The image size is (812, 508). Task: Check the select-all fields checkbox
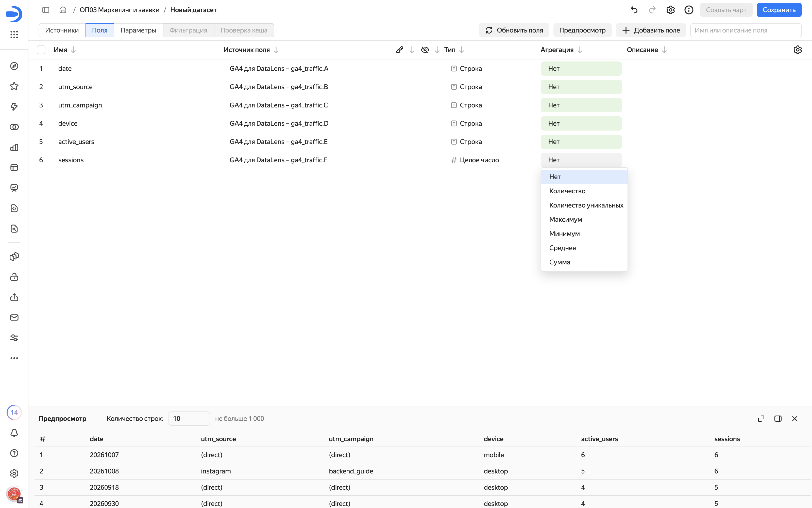[x=41, y=50]
